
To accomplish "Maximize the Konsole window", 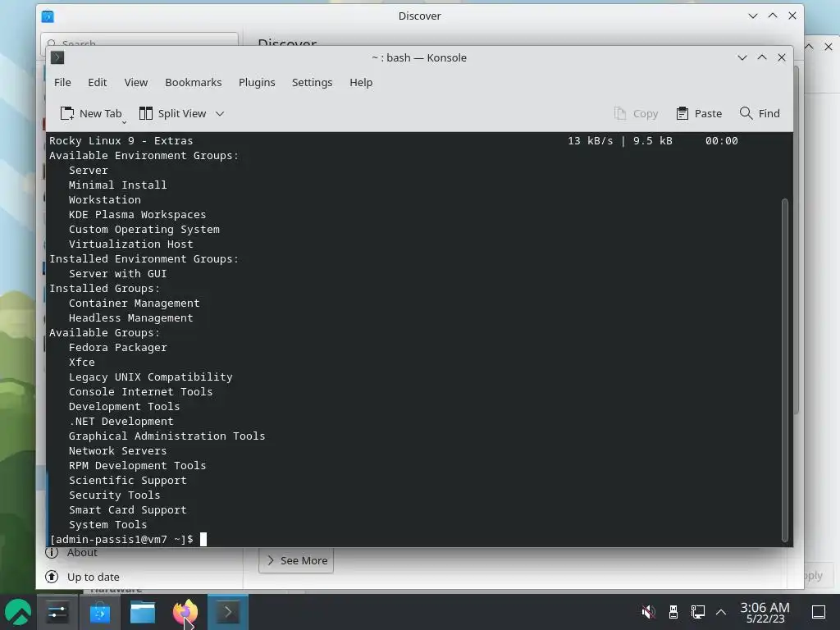I will coord(762,57).
